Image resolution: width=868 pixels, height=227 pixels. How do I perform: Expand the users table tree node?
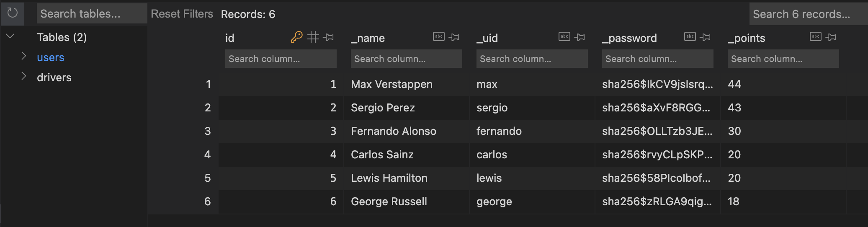coord(24,56)
